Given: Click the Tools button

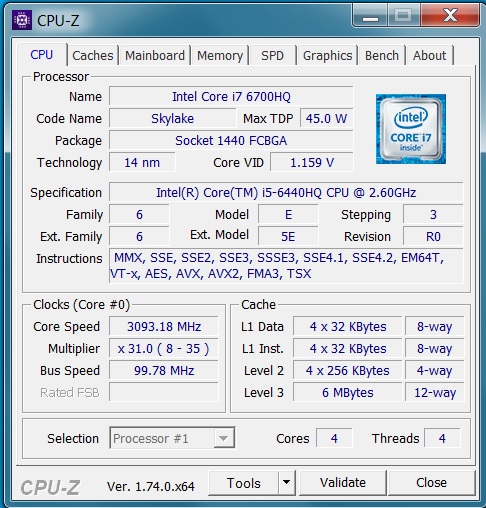Looking at the screenshot, I should 243,482.
